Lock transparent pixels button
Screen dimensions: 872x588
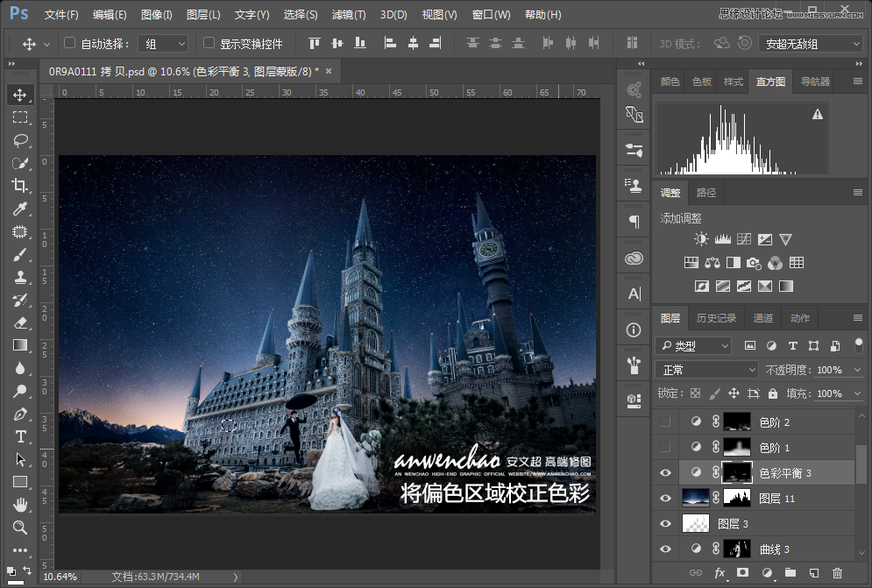pyautogui.click(x=695, y=393)
